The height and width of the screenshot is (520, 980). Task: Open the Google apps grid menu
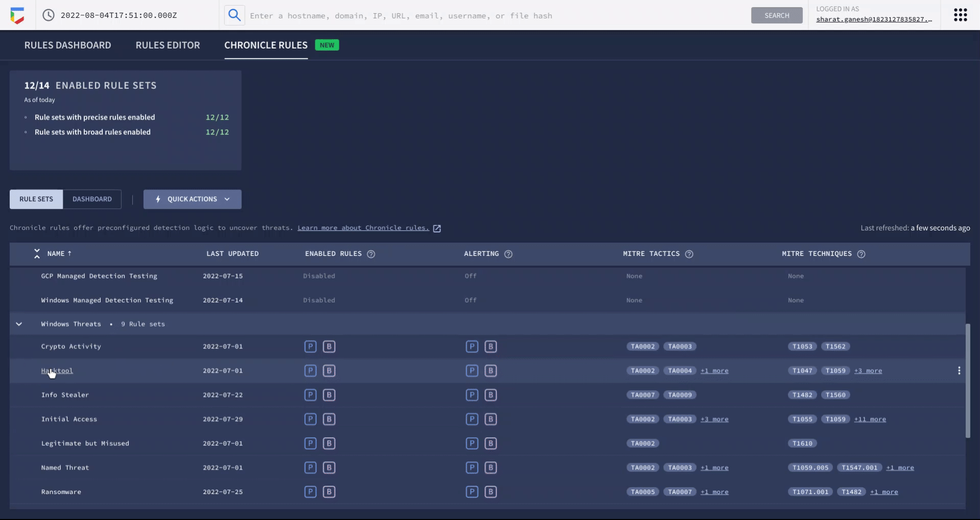[x=960, y=15]
